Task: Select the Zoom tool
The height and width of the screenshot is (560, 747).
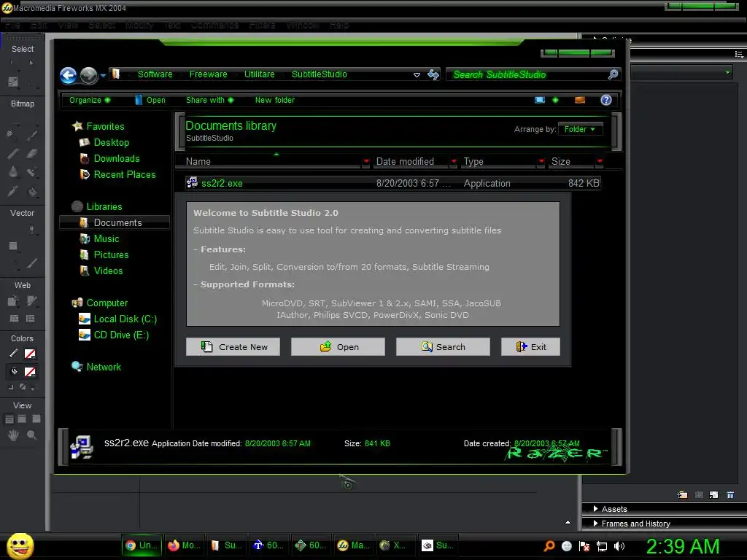Action: pyautogui.click(x=32, y=435)
